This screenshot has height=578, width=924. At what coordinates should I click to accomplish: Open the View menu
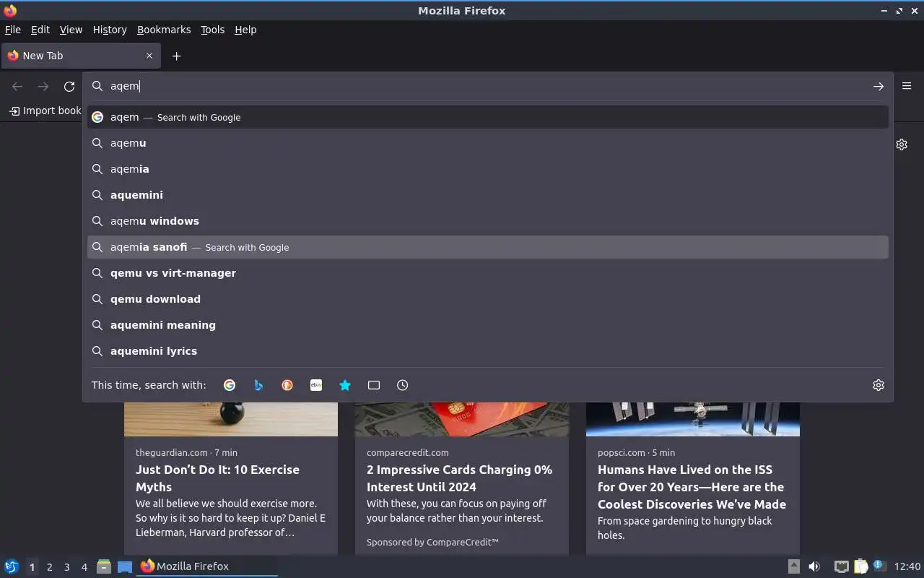click(x=71, y=30)
